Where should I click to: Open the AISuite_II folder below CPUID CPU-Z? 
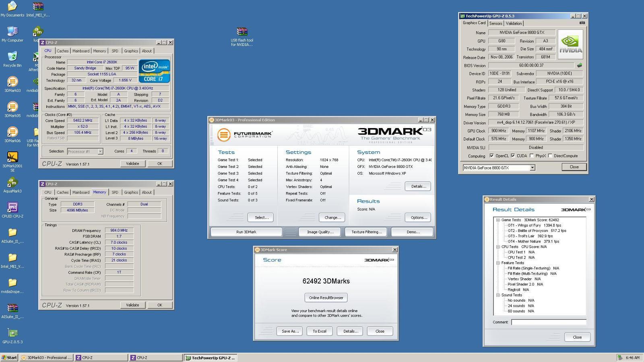click(x=12, y=235)
